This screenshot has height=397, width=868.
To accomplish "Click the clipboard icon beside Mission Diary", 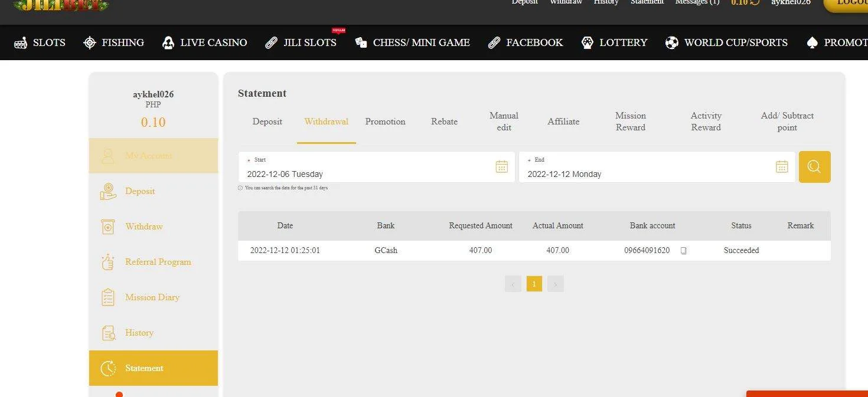I will tap(108, 297).
